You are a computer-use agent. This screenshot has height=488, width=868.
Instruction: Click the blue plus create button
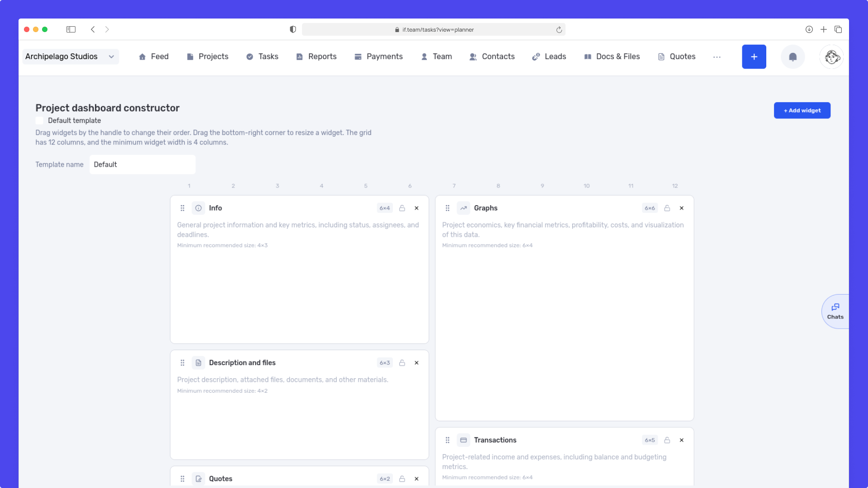coord(754,57)
